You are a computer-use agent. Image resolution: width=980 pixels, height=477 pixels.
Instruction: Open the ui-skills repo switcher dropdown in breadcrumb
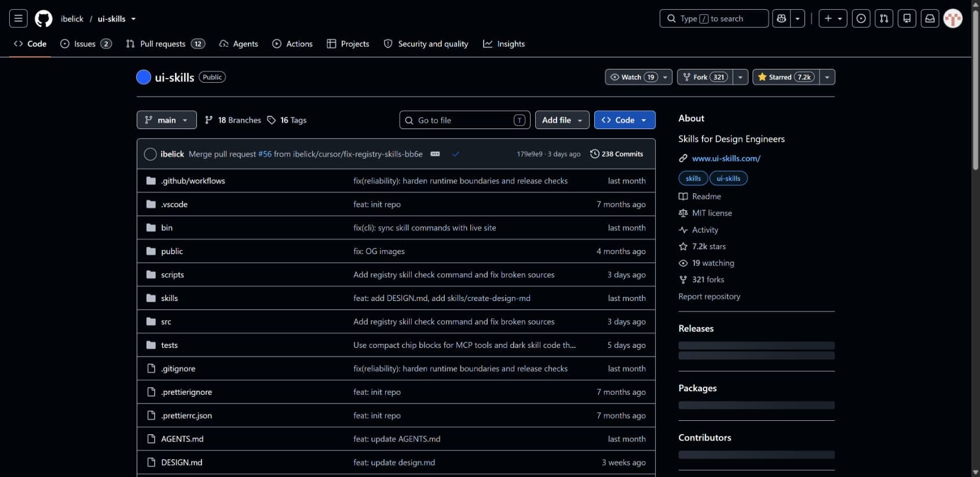coord(133,19)
